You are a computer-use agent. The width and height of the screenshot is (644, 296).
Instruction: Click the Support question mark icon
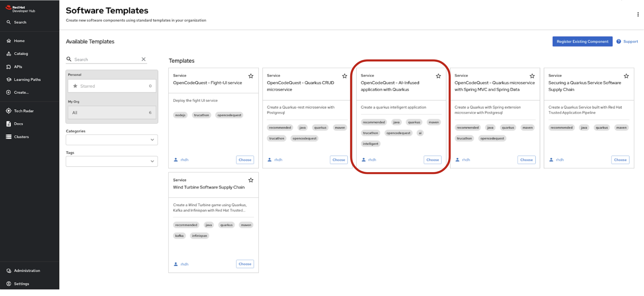coord(619,41)
